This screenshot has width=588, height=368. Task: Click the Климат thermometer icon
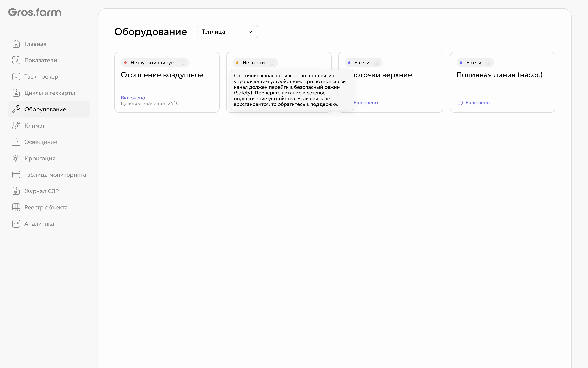coord(16,125)
